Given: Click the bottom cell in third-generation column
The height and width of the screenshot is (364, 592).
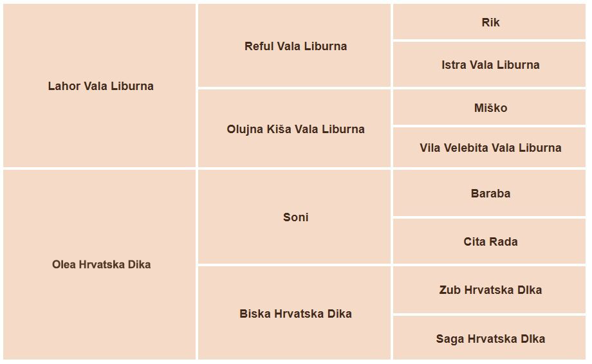Looking at the screenshot, I should 450,347.
